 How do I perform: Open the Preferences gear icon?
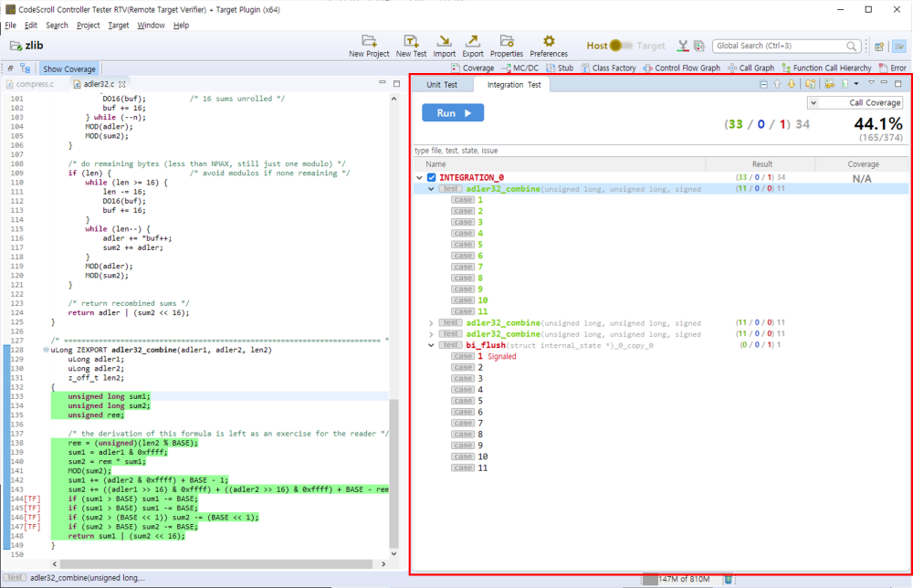point(549,41)
